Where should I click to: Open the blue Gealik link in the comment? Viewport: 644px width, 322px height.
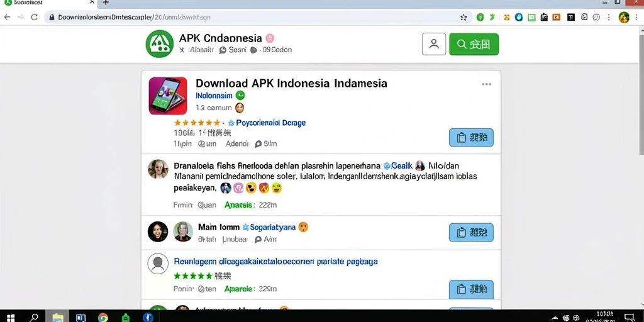[x=401, y=166]
